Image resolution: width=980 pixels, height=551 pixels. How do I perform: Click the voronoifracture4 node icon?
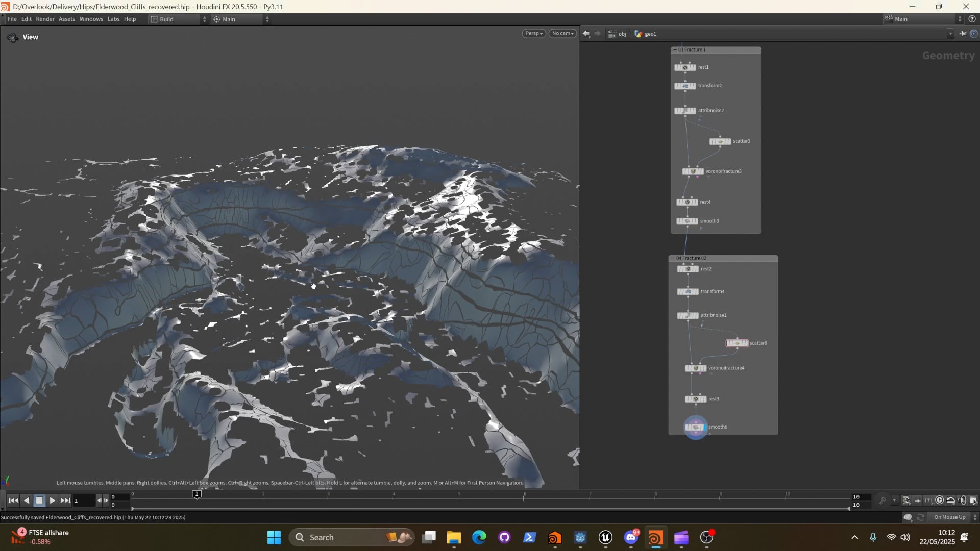[x=696, y=368]
